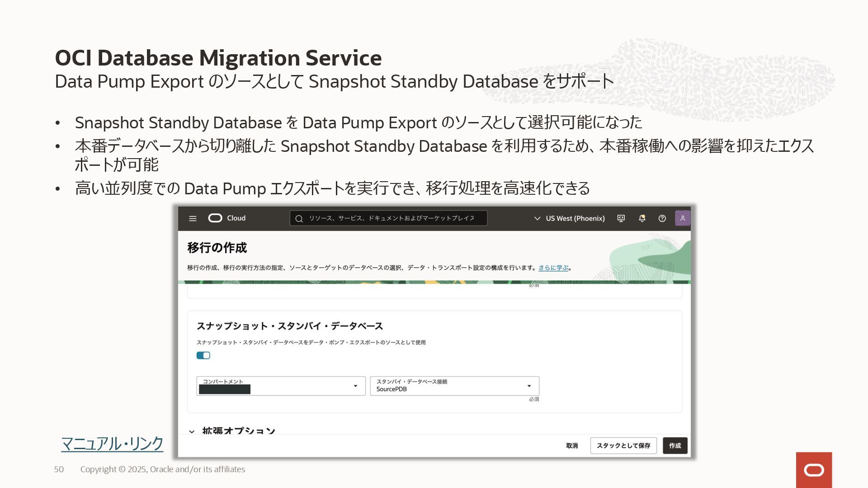Open the Cloud Shell developer tools icon
The image size is (868, 488).
[x=621, y=218]
